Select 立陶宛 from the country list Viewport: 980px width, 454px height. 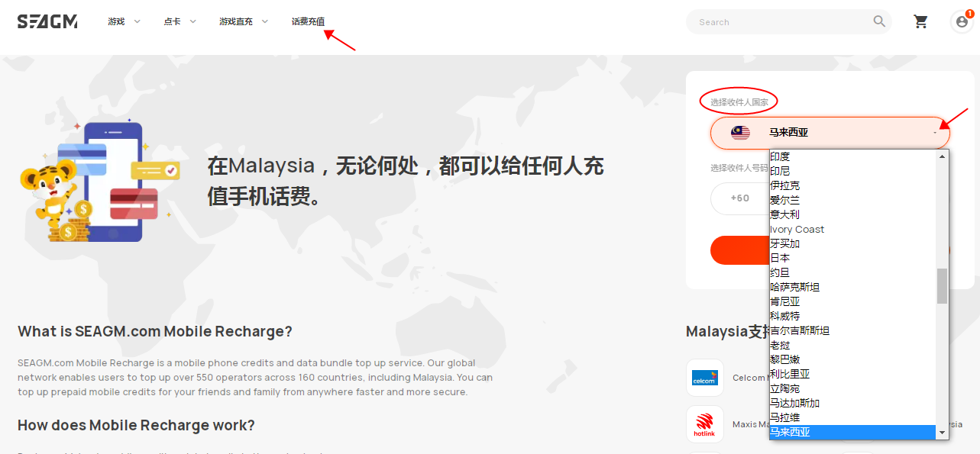(x=852, y=388)
